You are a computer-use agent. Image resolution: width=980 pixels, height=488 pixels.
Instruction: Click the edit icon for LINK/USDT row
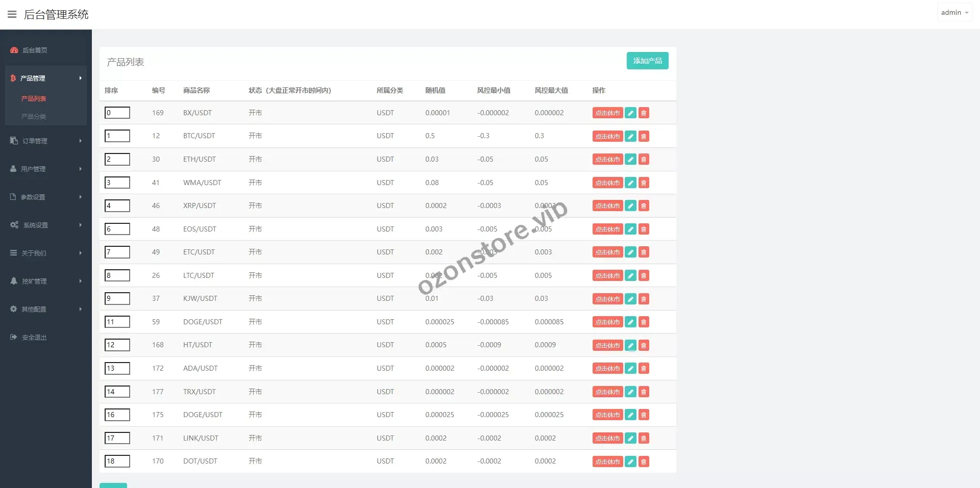(630, 439)
